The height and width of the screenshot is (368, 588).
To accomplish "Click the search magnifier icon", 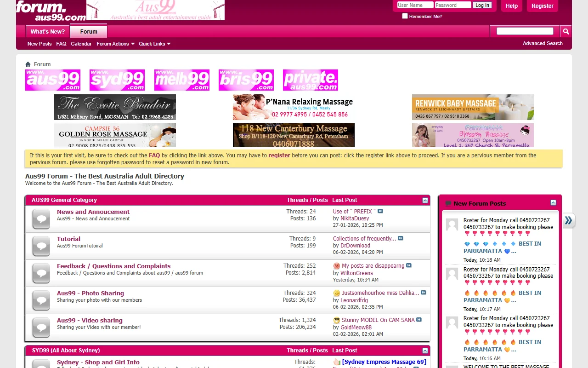I will click(565, 31).
